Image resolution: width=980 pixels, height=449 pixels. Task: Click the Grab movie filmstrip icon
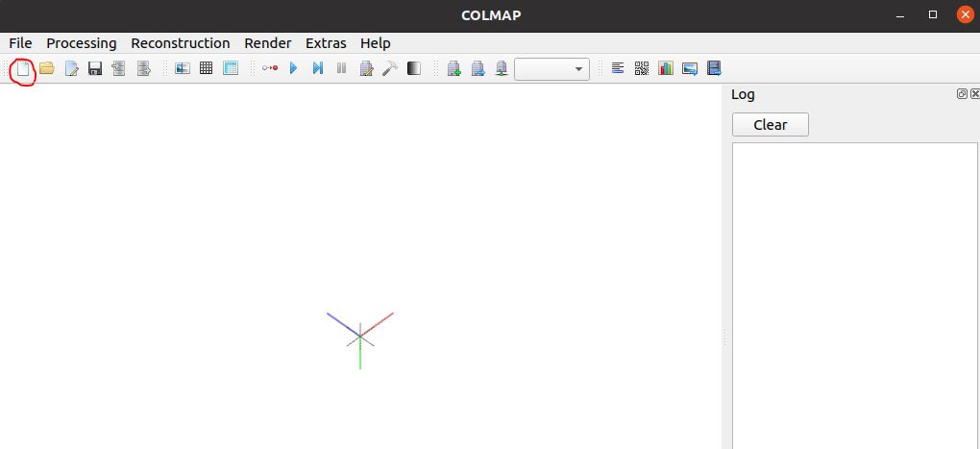714,69
